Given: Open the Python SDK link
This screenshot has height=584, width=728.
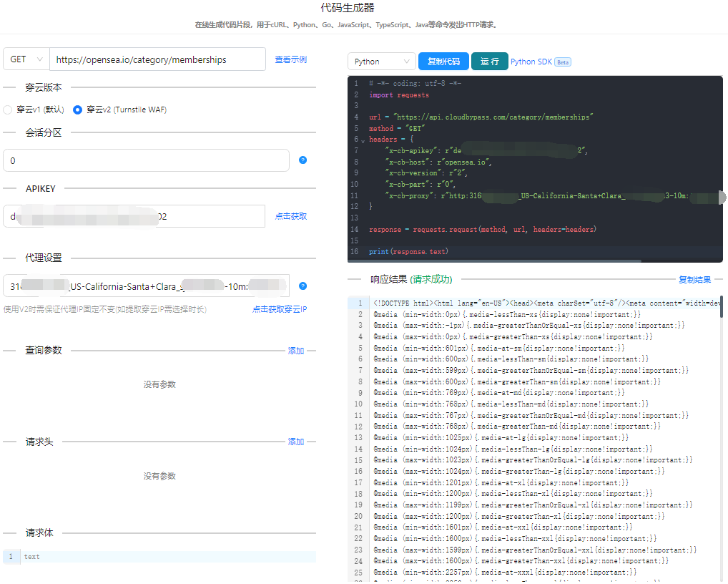Looking at the screenshot, I should point(531,62).
